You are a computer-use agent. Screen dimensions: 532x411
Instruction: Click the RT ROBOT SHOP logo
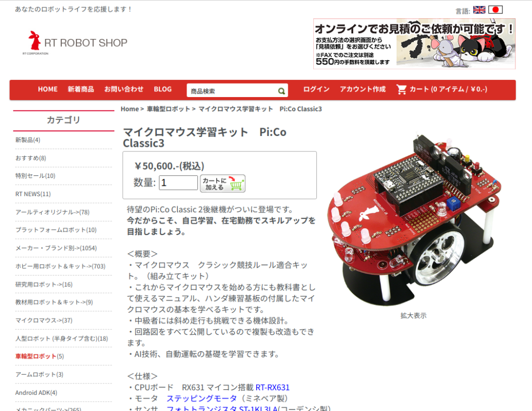(x=75, y=43)
